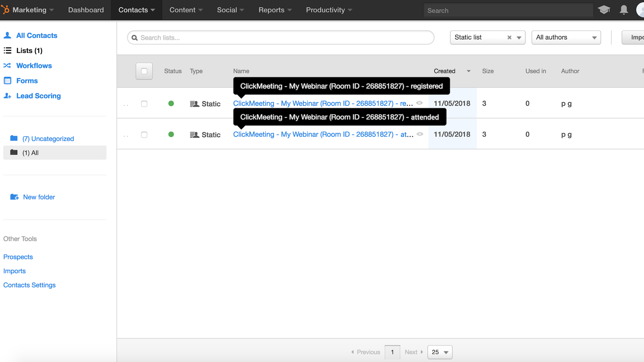Open Forms from the sidebar
The image size is (644, 362).
(x=27, y=80)
